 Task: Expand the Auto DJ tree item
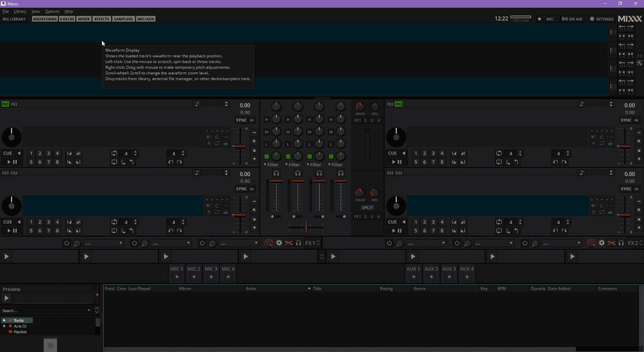(4, 326)
